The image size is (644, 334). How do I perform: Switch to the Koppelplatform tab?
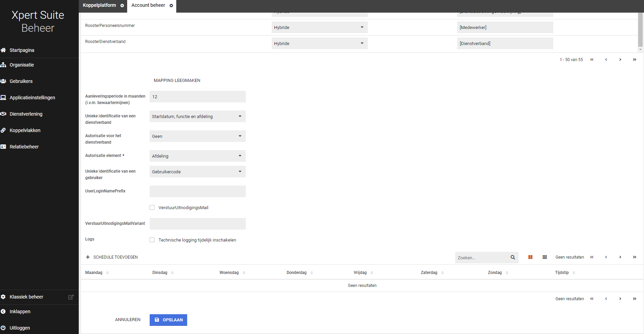(99, 5)
